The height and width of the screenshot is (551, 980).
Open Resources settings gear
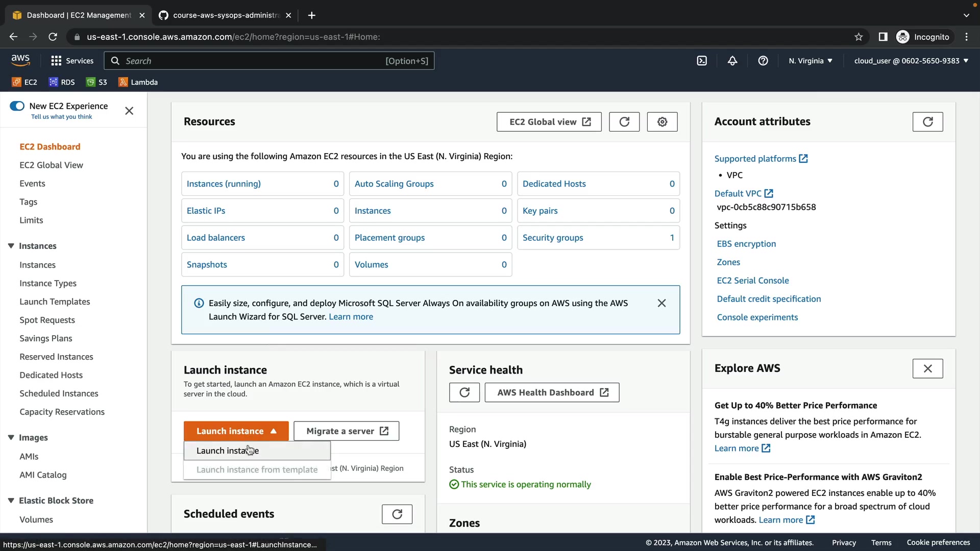click(662, 122)
